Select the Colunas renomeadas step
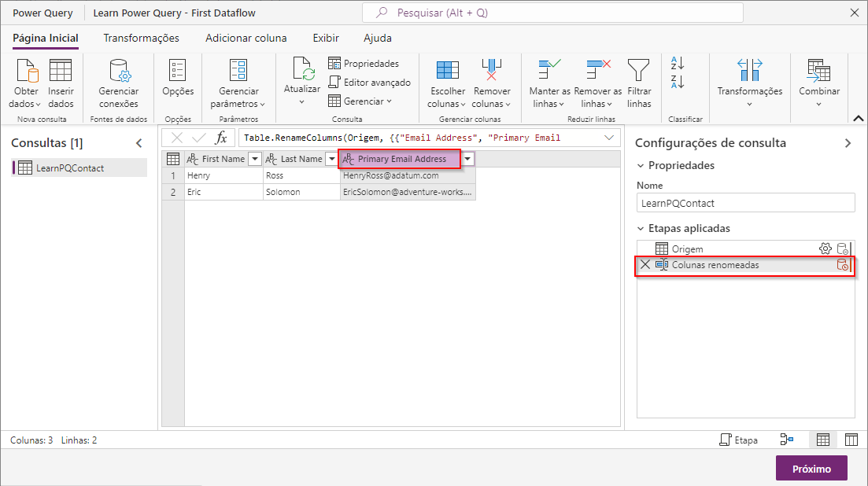Viewport: 868px width, 486px height. coord(745,265)
